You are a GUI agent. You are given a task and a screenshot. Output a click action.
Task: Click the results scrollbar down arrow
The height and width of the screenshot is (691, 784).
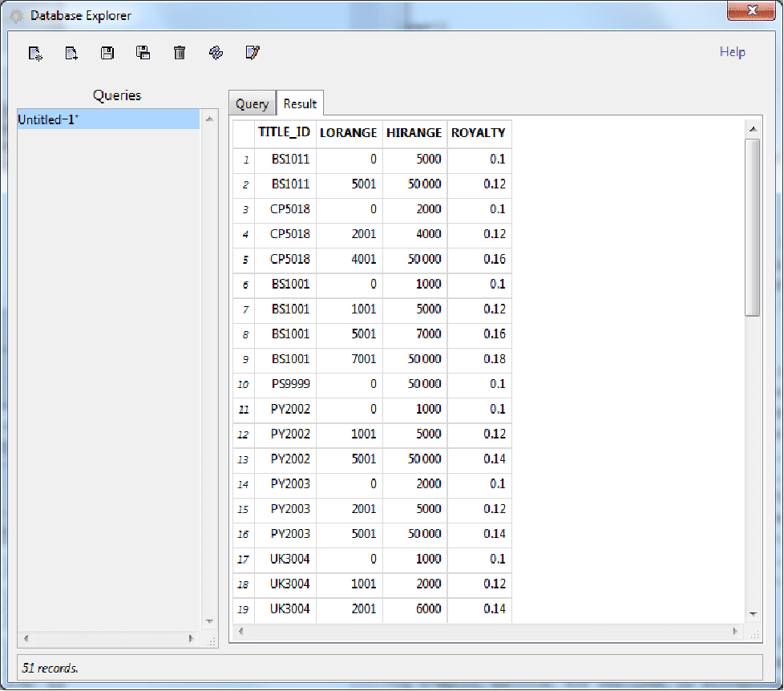pos(753,614)
